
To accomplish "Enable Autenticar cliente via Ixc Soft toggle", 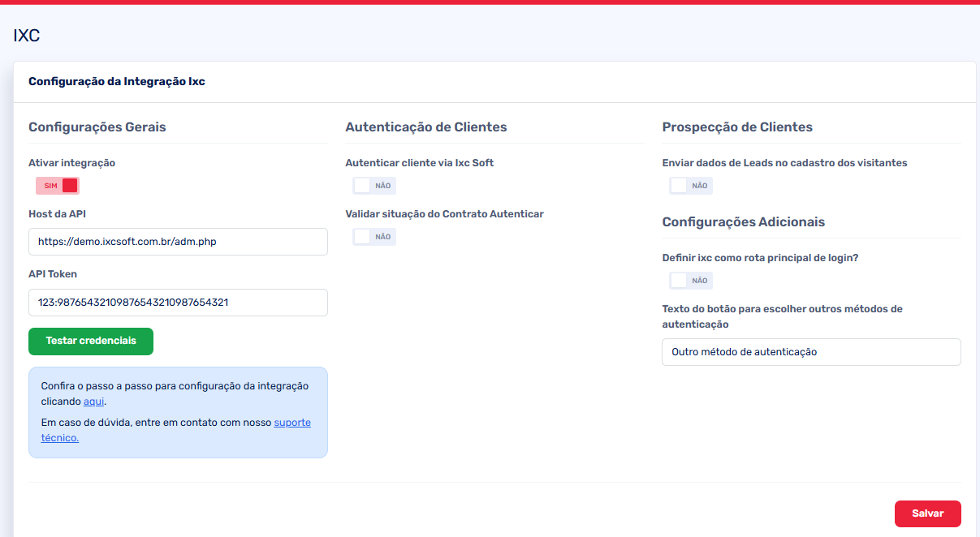I will (373, 186).
